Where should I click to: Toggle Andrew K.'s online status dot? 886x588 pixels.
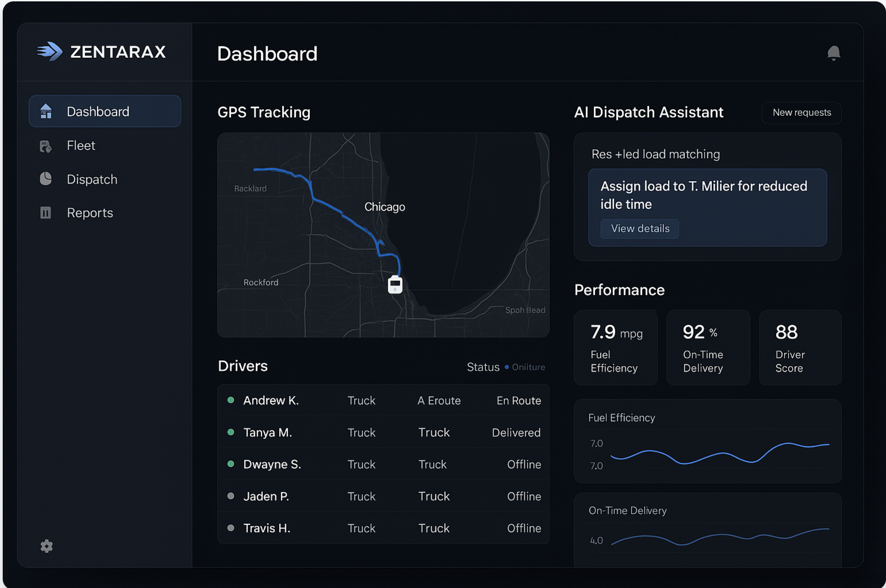click(x=231, y=400)
